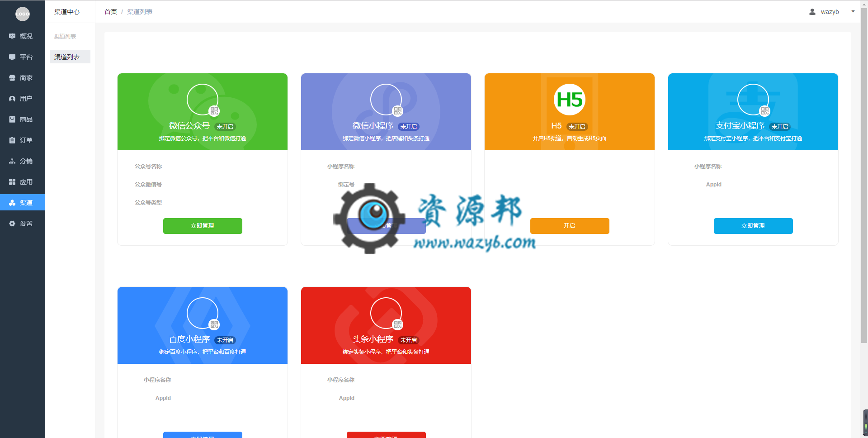The width and height of the screenshot is (868, 438).
Task: Click the 概况 monitor icon
Action: click(x=12, y=36)
